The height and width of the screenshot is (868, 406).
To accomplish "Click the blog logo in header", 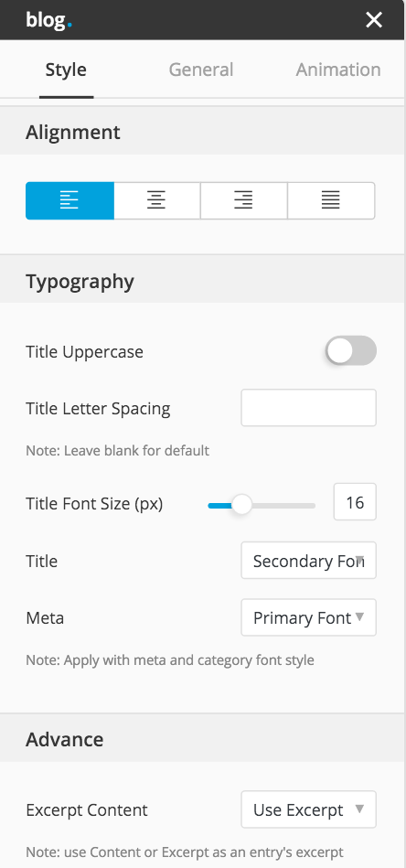I will tap(48, 20).
